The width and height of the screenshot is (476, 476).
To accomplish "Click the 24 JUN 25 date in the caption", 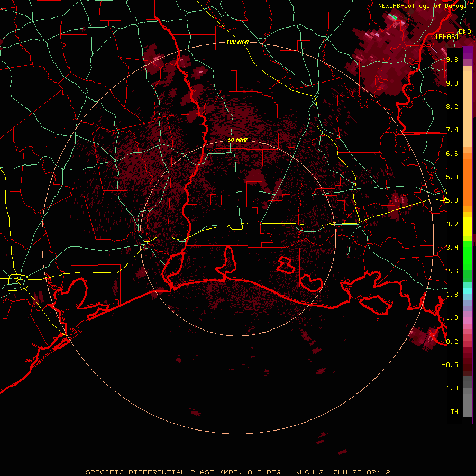I will coord(341,472).
